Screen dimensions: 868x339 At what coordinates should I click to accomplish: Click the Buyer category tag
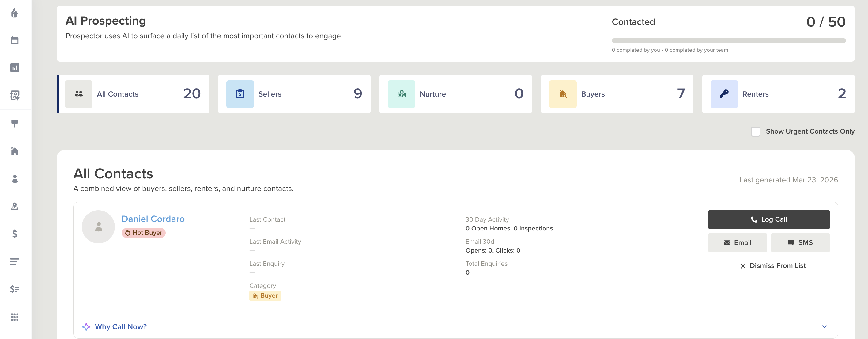pos(265,295)
